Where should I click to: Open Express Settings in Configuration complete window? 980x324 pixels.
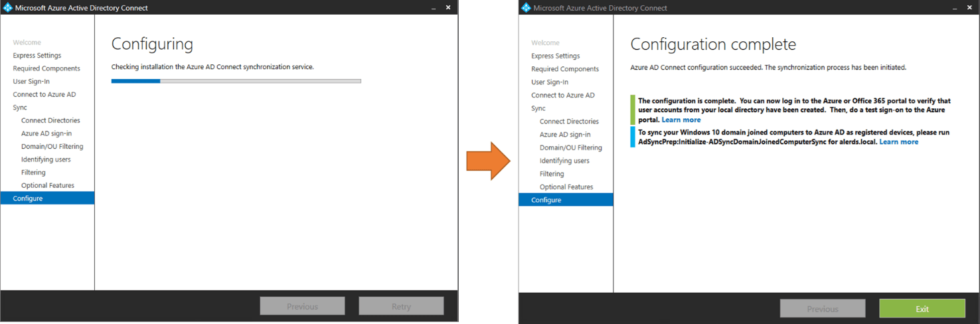[x=556, y=56]
